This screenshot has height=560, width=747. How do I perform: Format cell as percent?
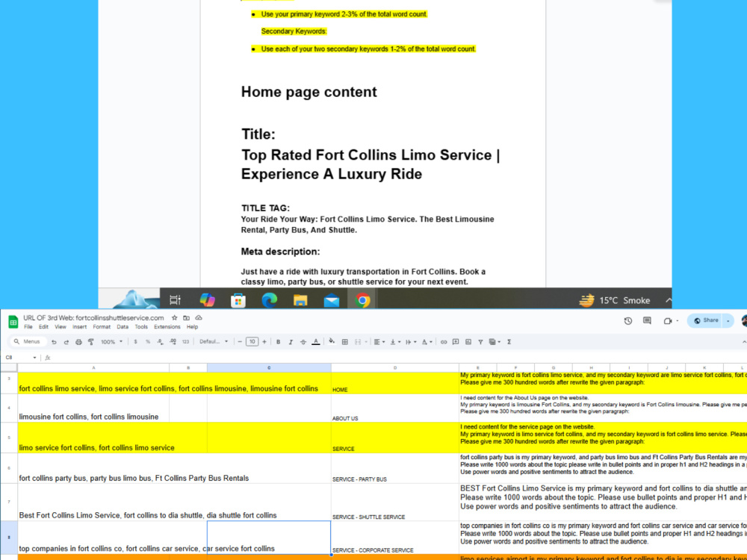tap(148, 342)
